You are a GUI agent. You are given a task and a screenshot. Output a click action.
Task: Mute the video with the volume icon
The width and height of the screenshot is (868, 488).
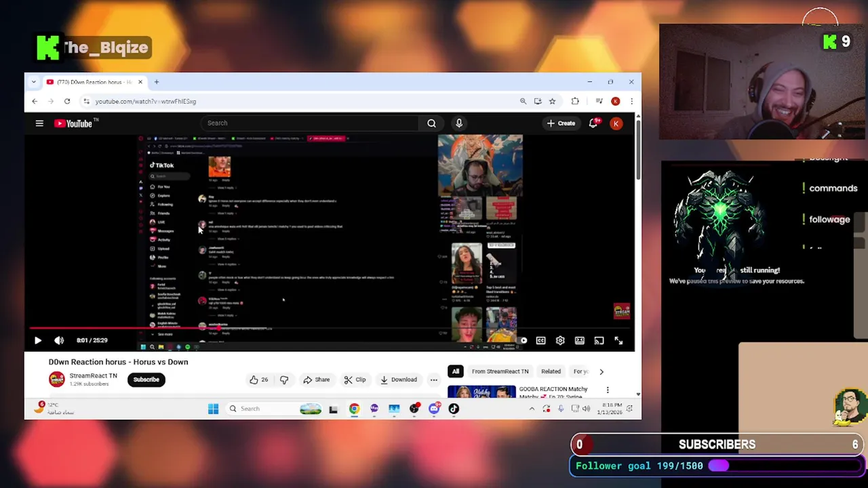[x=59, y=340]
